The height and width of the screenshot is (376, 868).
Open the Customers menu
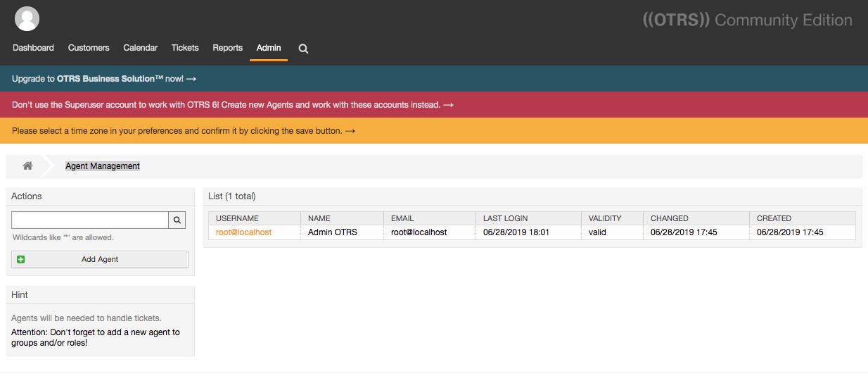pyautogui.click(x=89, y=48)
